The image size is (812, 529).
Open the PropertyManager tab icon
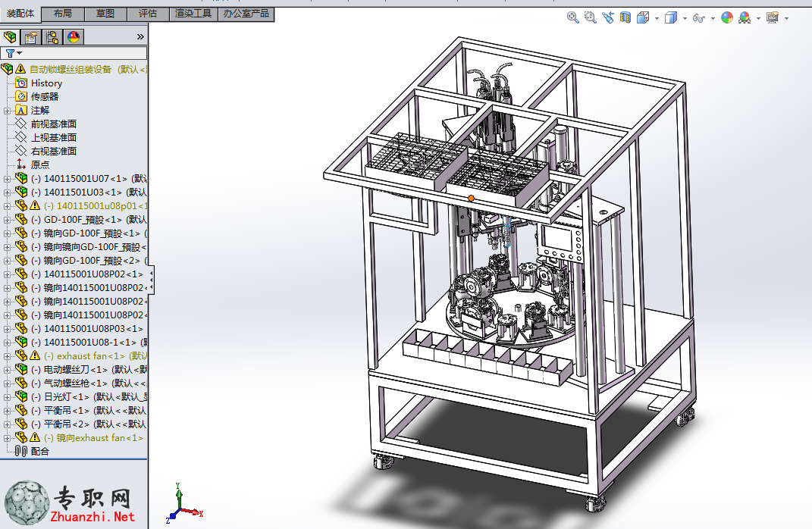point(31,36)
